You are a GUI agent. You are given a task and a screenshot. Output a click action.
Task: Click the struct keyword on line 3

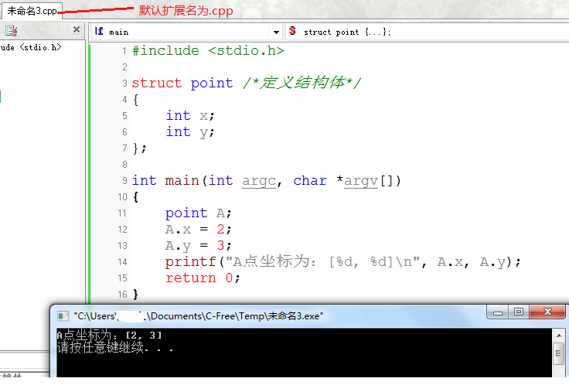coord(156,84)
